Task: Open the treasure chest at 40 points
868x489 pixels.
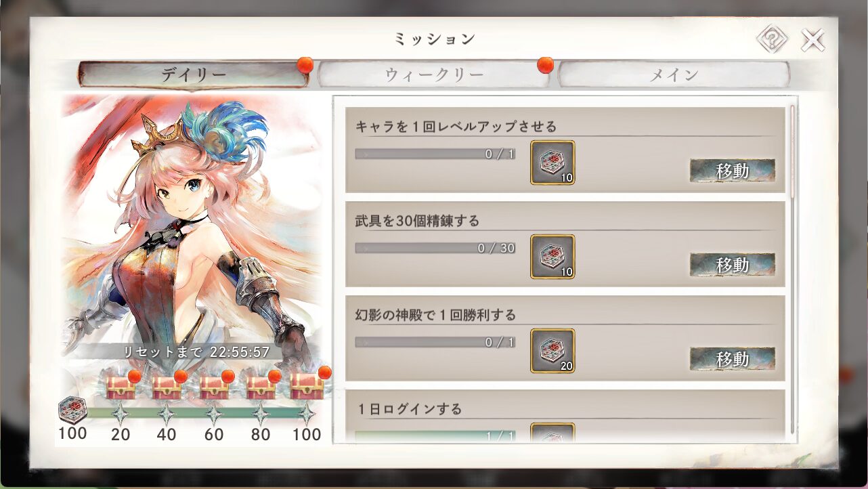Action: (x=167, y=387)
